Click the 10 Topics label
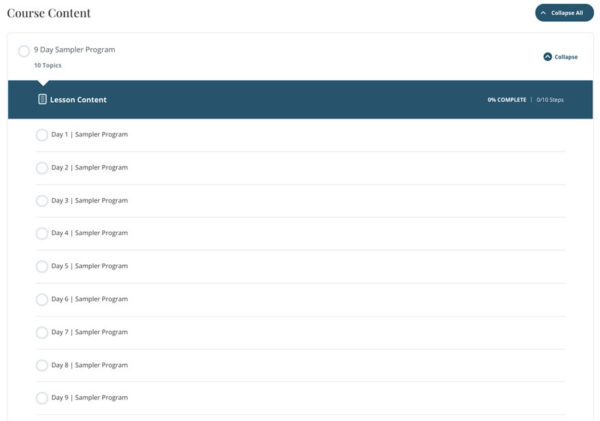Image resolution: width=600 pixels, height=421 pixels. point(47,65)
